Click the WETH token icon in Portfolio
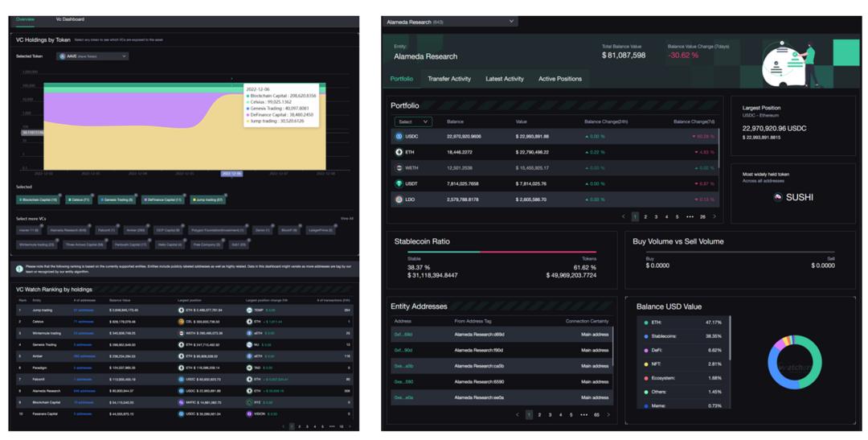868x440 pixels. click(x=399, y=168)
